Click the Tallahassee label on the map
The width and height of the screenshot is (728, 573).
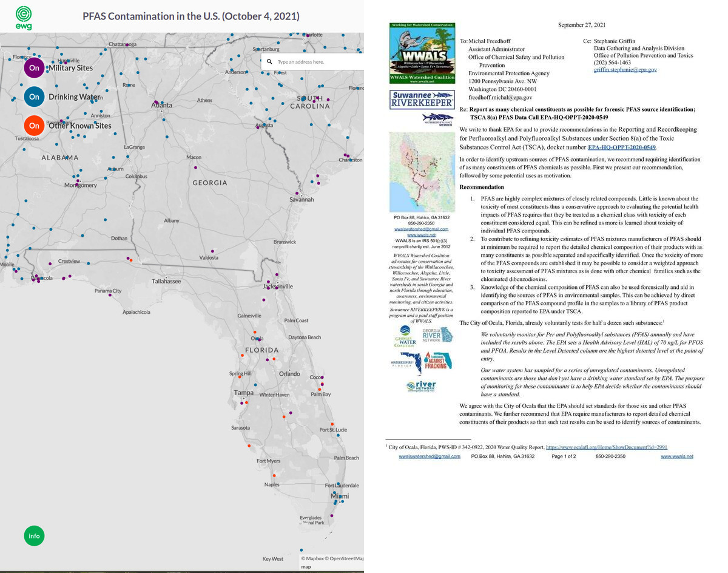tap(166, 282)
